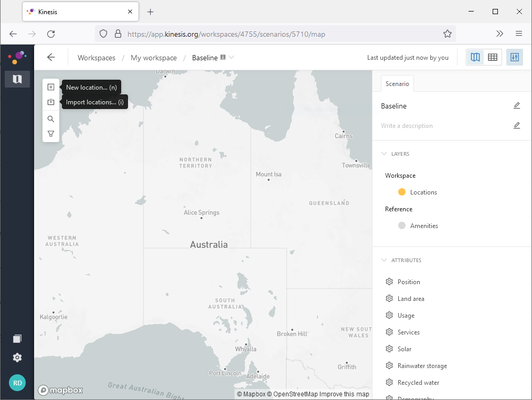Edit the Baseline scenario name
Screen dimensions: 532x400
pos(516,106)
